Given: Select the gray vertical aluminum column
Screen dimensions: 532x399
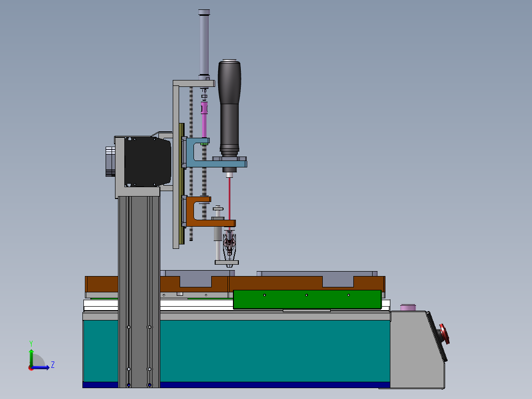Looking at the screenshot, I should (x=139, y=291).
